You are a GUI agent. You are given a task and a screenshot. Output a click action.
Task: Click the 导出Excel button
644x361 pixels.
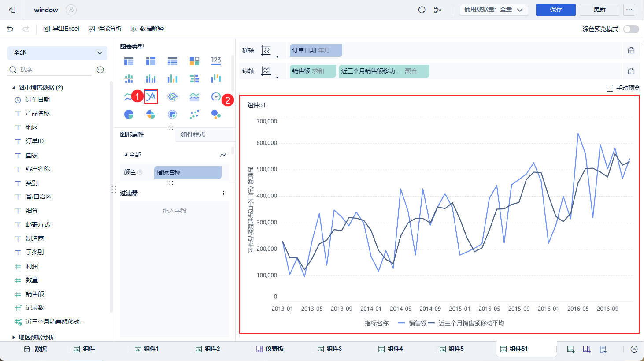pyautogui.click(x=61, y=29)
